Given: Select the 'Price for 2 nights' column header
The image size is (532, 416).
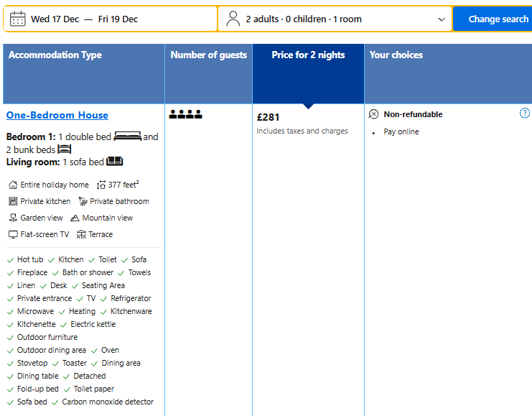Looking at the screenshot, I should 308,55.
